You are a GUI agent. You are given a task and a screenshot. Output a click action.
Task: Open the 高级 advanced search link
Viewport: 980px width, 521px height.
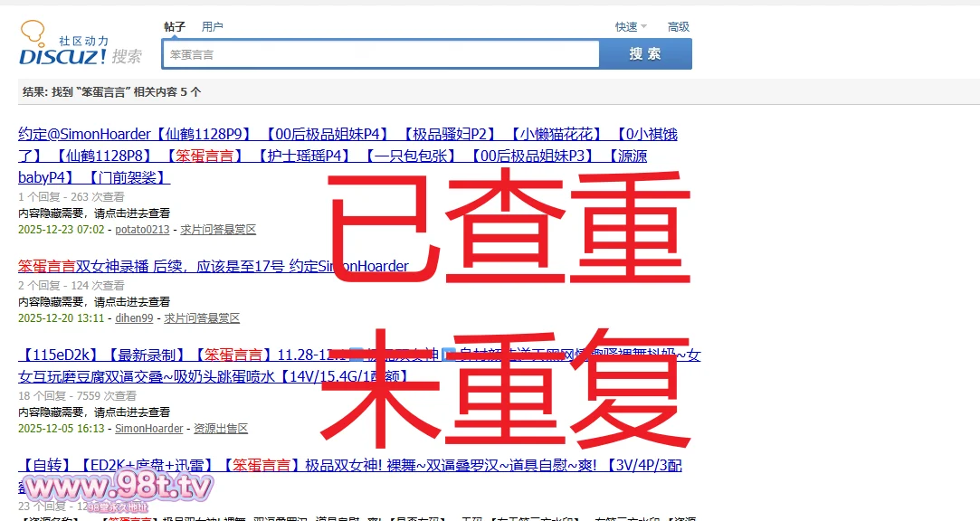679,27
